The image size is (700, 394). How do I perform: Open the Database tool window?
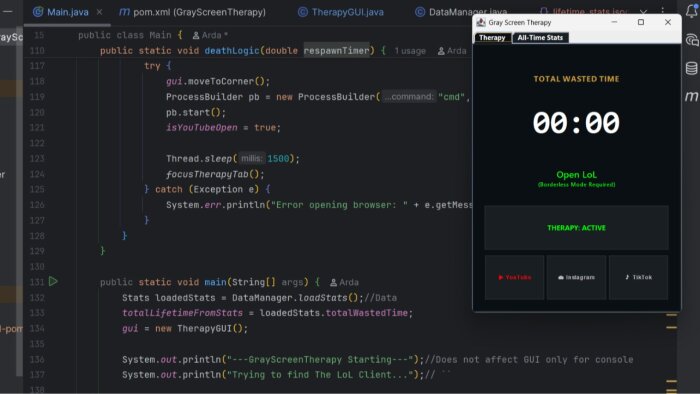click(x=692, y=68)
